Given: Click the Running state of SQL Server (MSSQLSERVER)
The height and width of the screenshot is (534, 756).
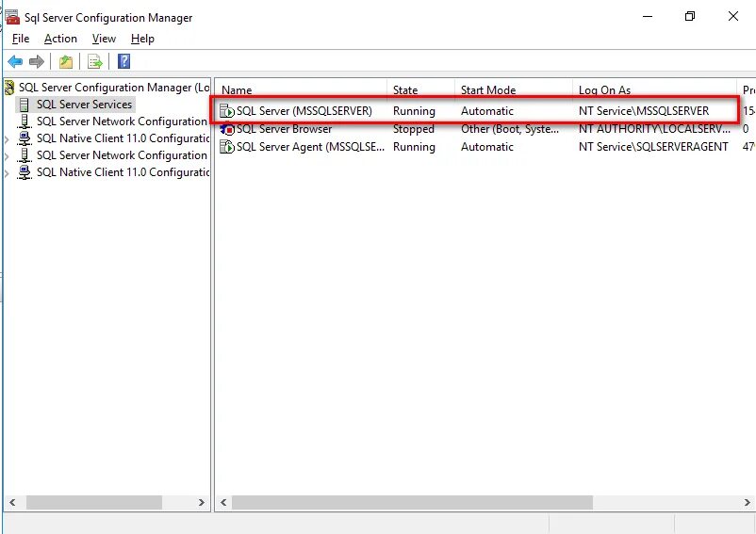Looking at the screenshot, I should click(x=414, y=111).
